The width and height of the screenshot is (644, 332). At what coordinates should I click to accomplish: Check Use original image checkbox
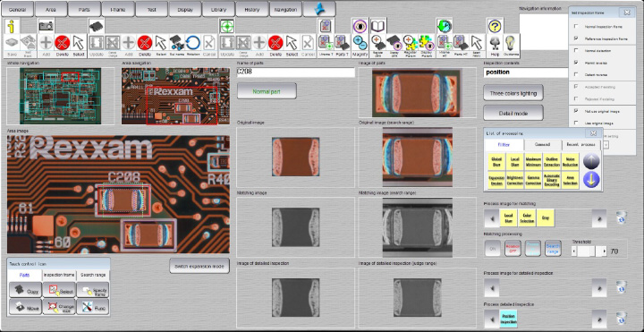(576, 123)
